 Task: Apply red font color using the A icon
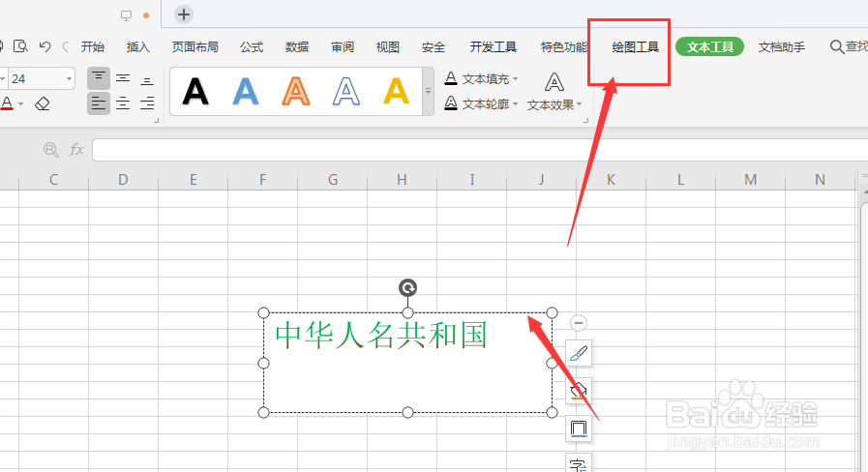pos(7,103)
